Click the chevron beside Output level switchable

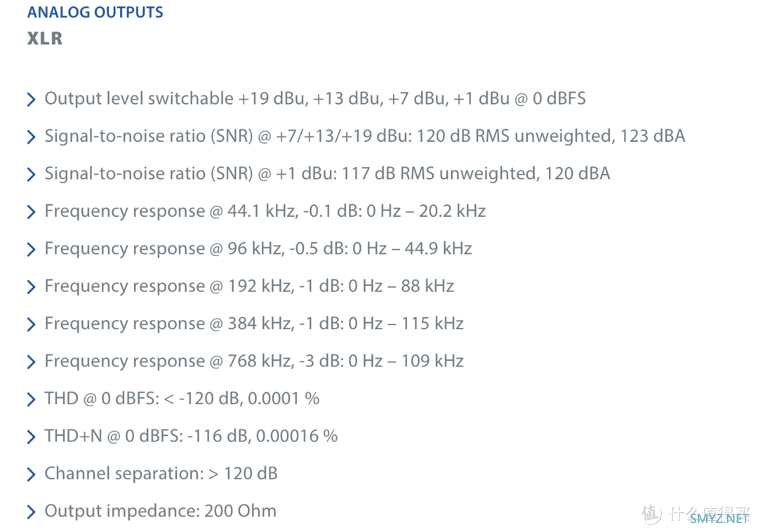point(32,100)
